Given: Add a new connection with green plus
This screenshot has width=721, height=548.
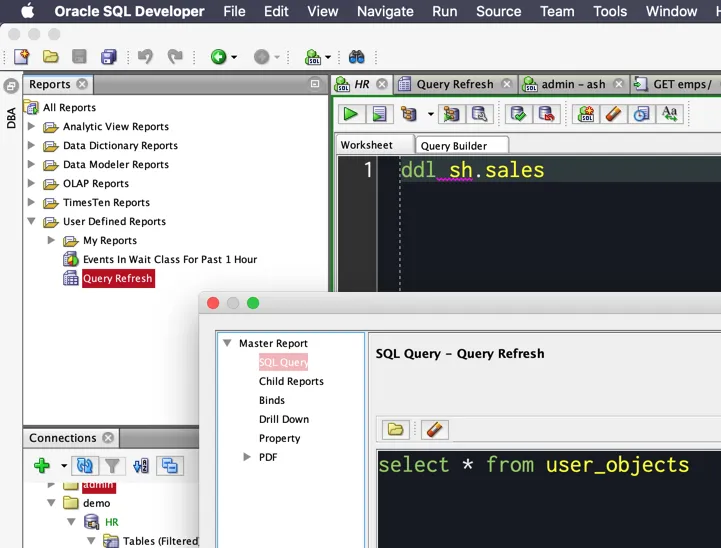Looking at the screenshot, I should pos(42,466).
